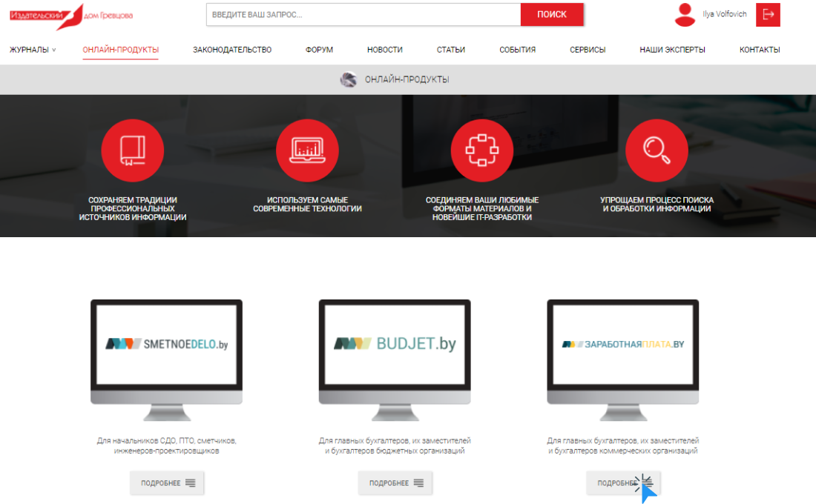Click the connected nodes diagram icon
816x504 pixels.
click(482, 150)
